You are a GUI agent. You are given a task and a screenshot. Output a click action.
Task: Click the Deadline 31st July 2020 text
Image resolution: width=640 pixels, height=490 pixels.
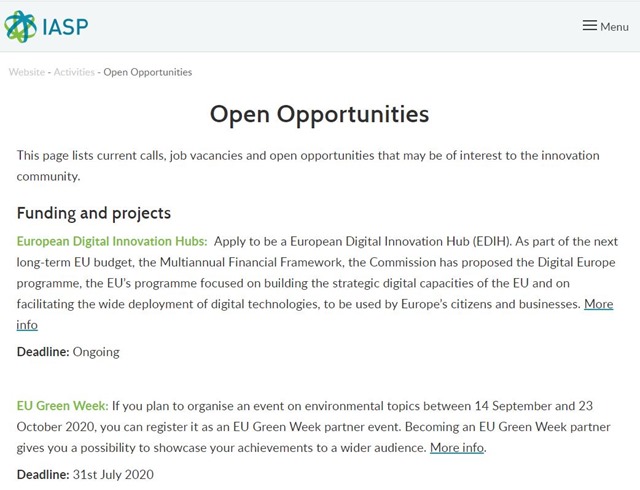pyautogui.click(x=85, y=474)
